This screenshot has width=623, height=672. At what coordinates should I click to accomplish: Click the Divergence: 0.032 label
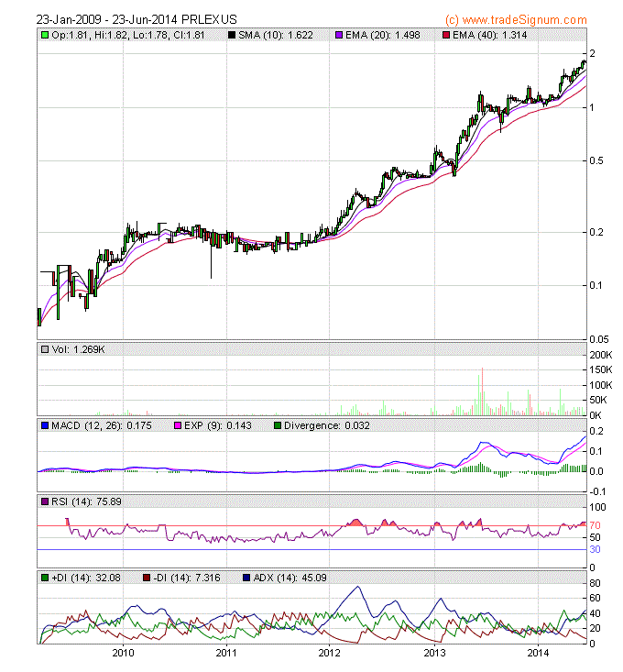tap(327, 425)
